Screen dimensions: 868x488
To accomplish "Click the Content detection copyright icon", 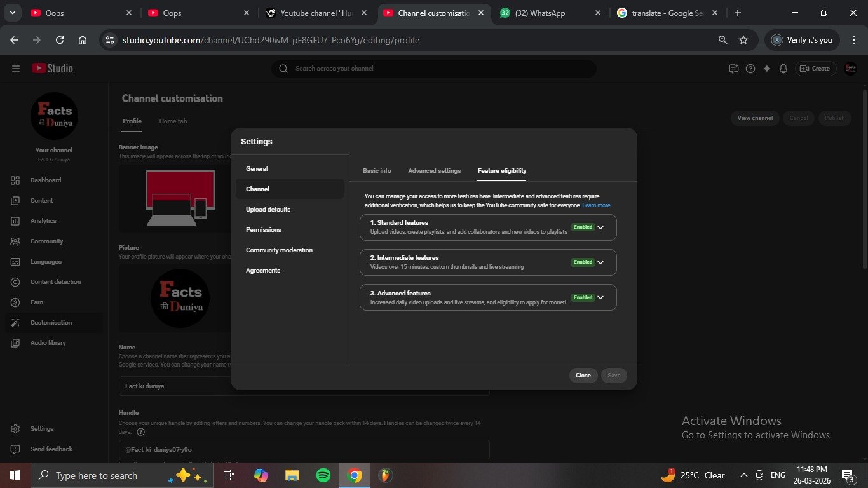I will coord(15,282).
